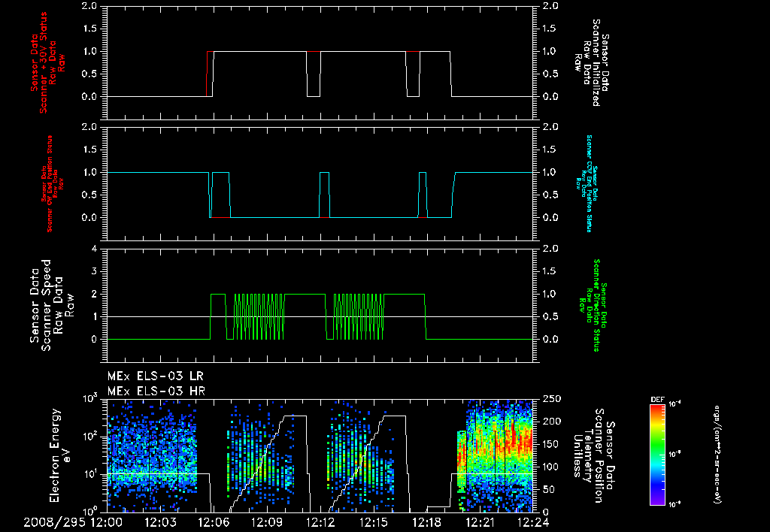The width and height of the screenshot is (770, 532).
Task: Click the 200 tick on Scanner Position axis
Action: (x=550, y=422)
